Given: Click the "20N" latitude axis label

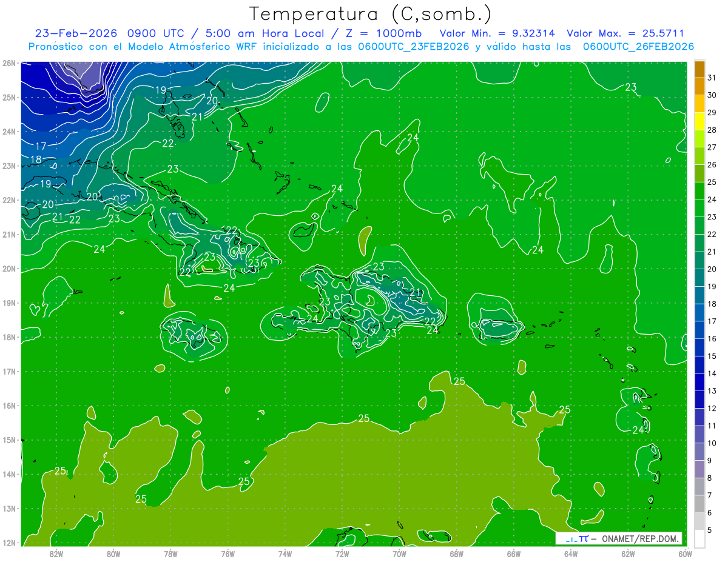Looking at the screenshot, I should coord(8,269).
